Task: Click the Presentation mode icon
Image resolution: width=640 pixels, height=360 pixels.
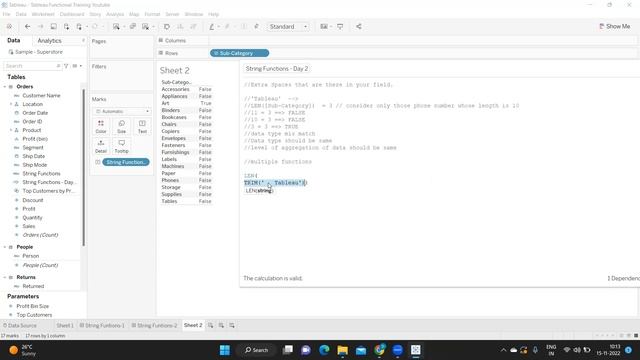Action: [340, 27]
